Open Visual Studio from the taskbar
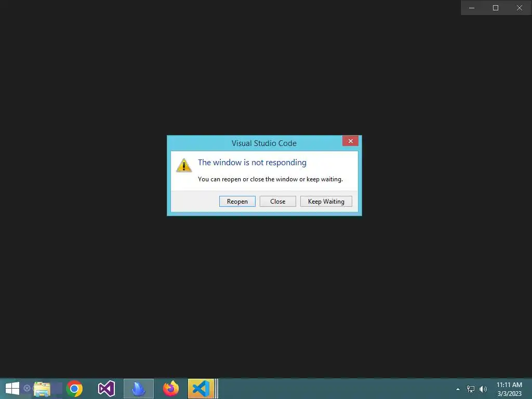Screen dimensions: 532x399 tap(107, 389)
